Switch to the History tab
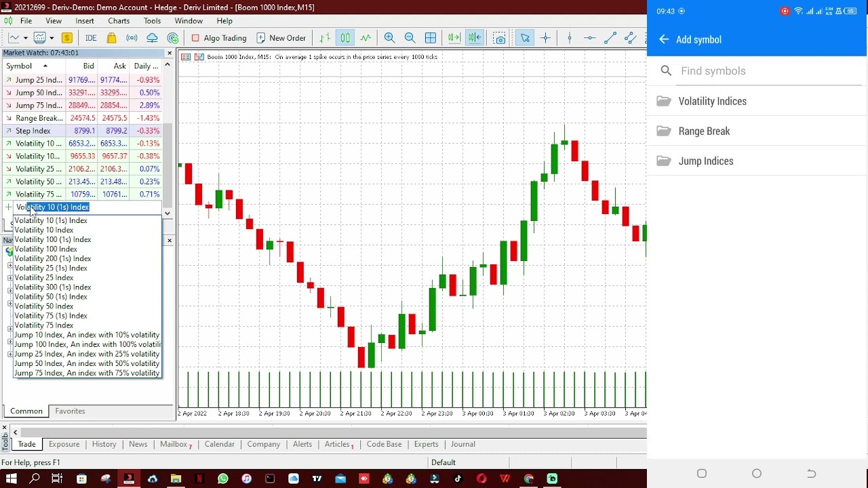This screenshot has height=488, width=868. [104, 444]
